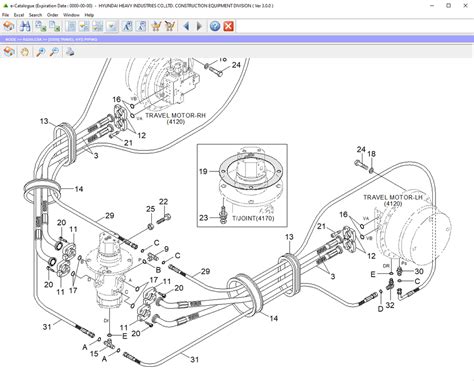The height and width of the screenshot is (381, 474).
Task: Click the TRAVEL MOTOR-RH label
Action: [x=176, y=116]
